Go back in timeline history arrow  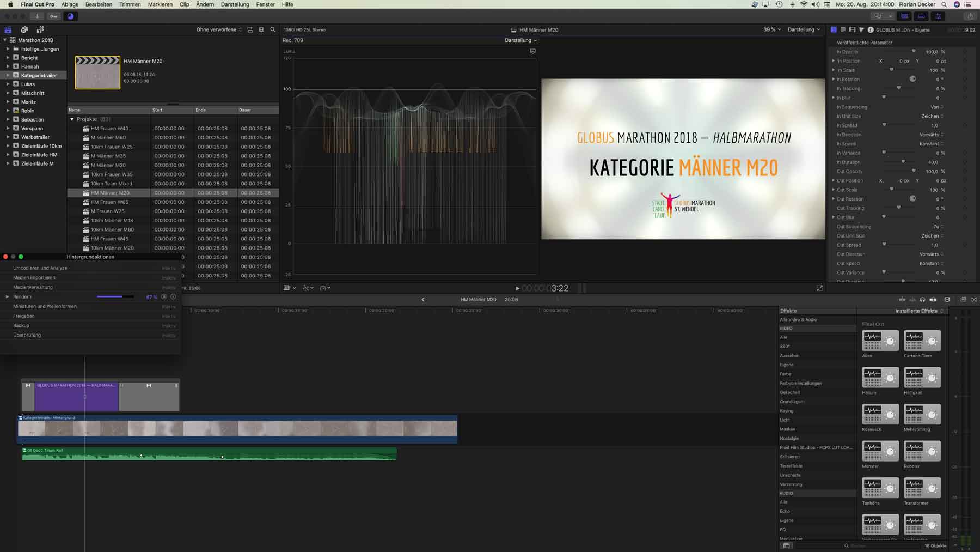(x=423, y=300)
